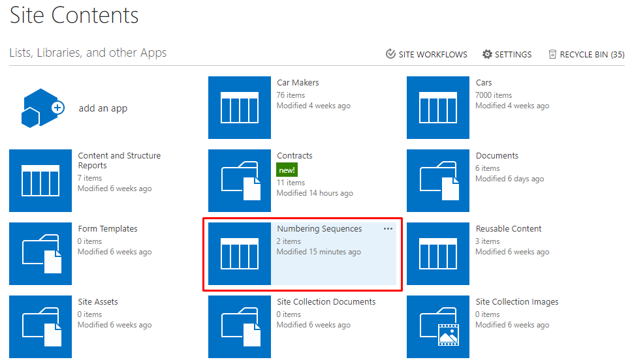Open the SETTINGS link

(x=513, y=54)
